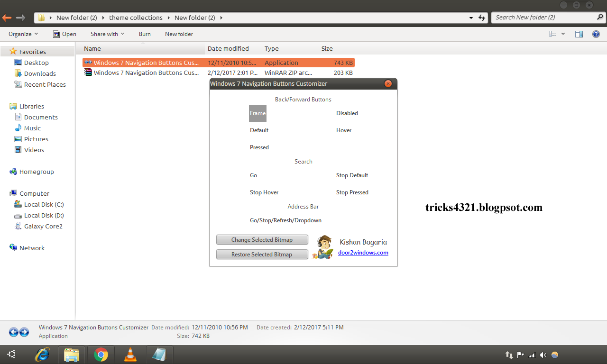Select Favorites in the navigation pane

click(x=33, y=52)
